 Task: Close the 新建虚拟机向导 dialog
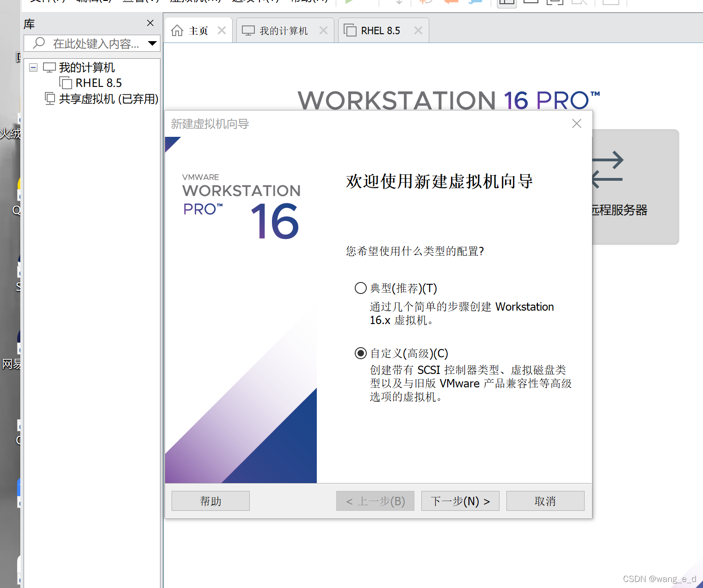576,123
